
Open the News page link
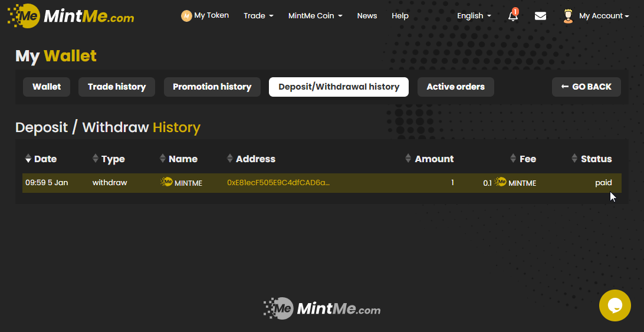[367, 16]
